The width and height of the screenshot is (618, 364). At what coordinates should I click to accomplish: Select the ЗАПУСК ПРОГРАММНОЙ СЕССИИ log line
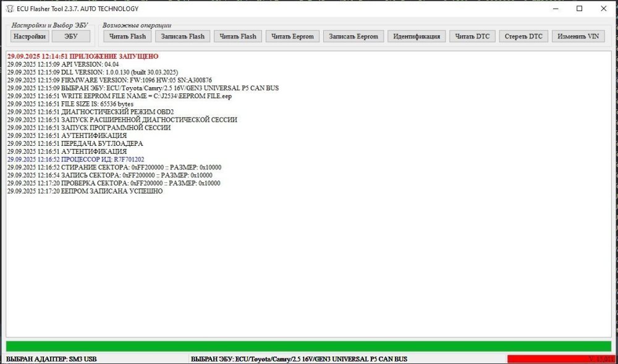(x=89, y=128)
